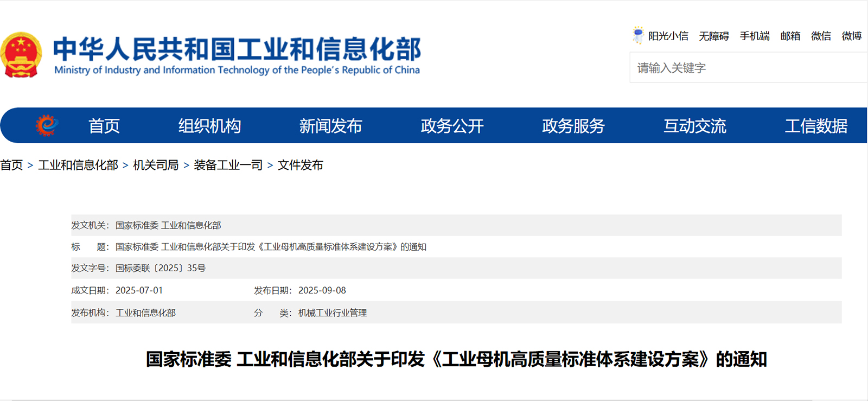Click the 微博 link
This screenshot has width=868, height=401.
point(852,36)
